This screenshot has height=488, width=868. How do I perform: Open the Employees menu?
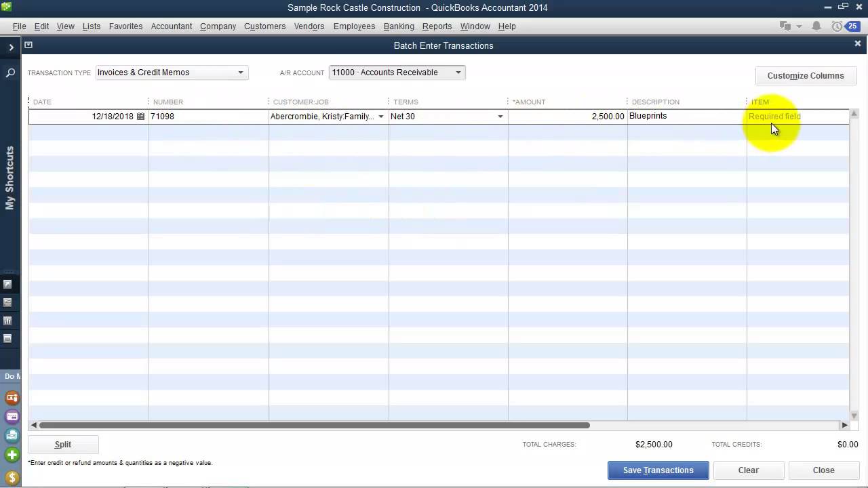point(354,26)
